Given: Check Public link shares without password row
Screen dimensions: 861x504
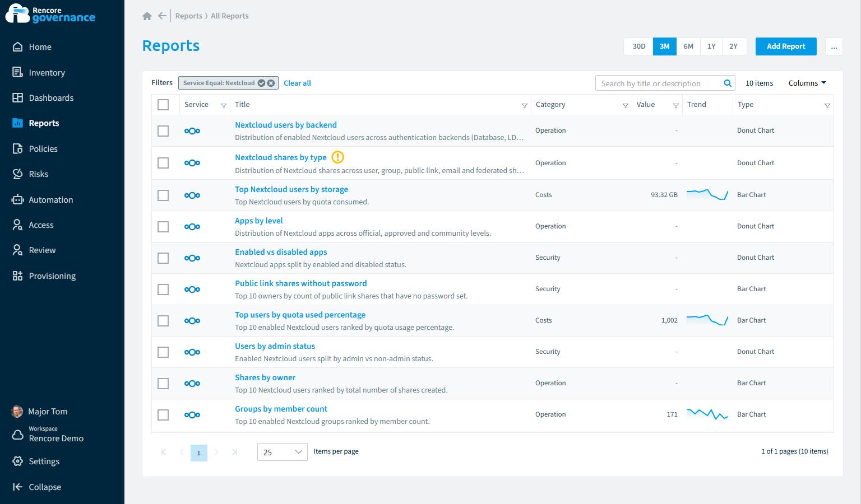Looking at the screenshot, I should (163, 290).
